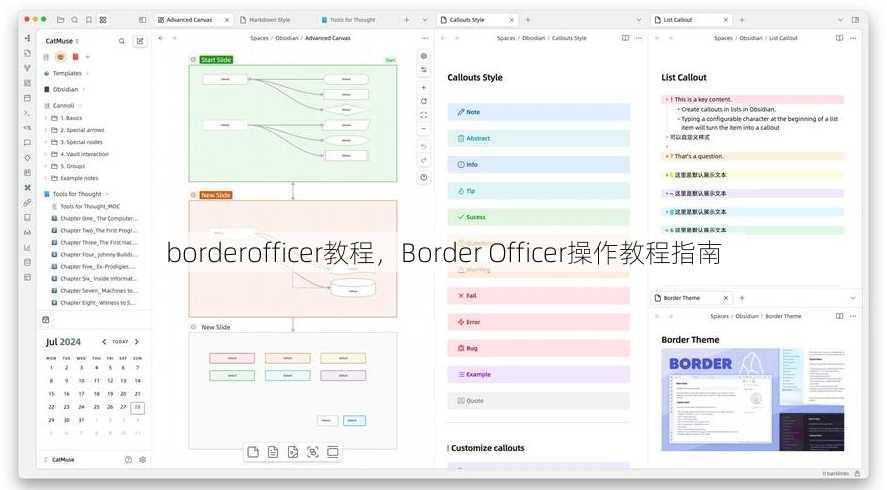Zoom in on canvas with plus icon
Image resolution: width=887 pixels, height=490 pixels.
[x=424, y=88]
